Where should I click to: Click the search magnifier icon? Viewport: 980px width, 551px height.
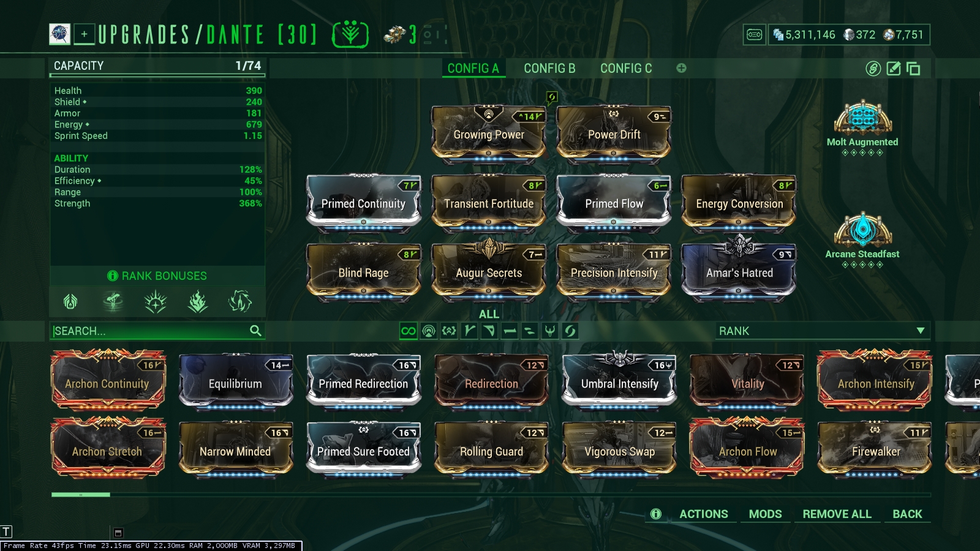[255, 331]
